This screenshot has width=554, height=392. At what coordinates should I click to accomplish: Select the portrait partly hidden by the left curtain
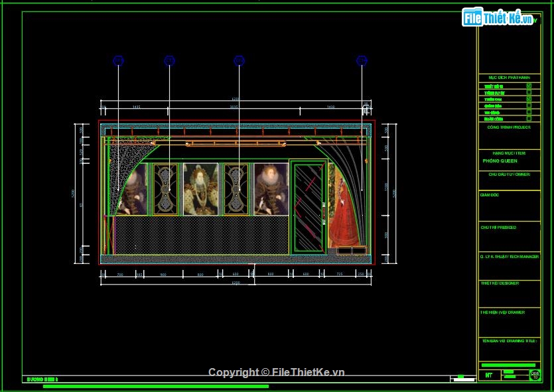(x=133, y=189)
